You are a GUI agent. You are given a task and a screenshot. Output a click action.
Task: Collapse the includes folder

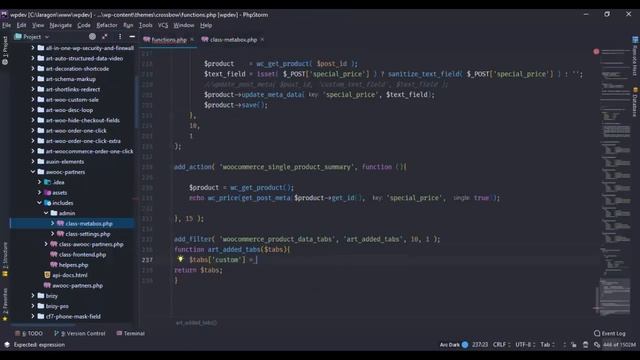(x=40, y=202)
